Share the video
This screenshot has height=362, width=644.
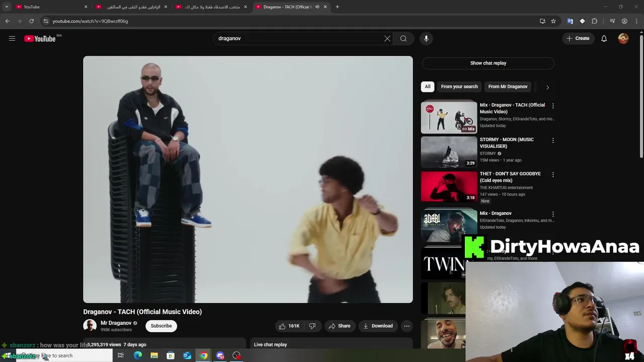click(339, 326)
